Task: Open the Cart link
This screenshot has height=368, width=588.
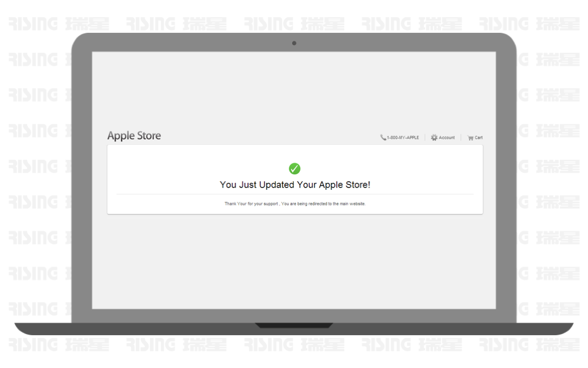Action: coord(478,138)
